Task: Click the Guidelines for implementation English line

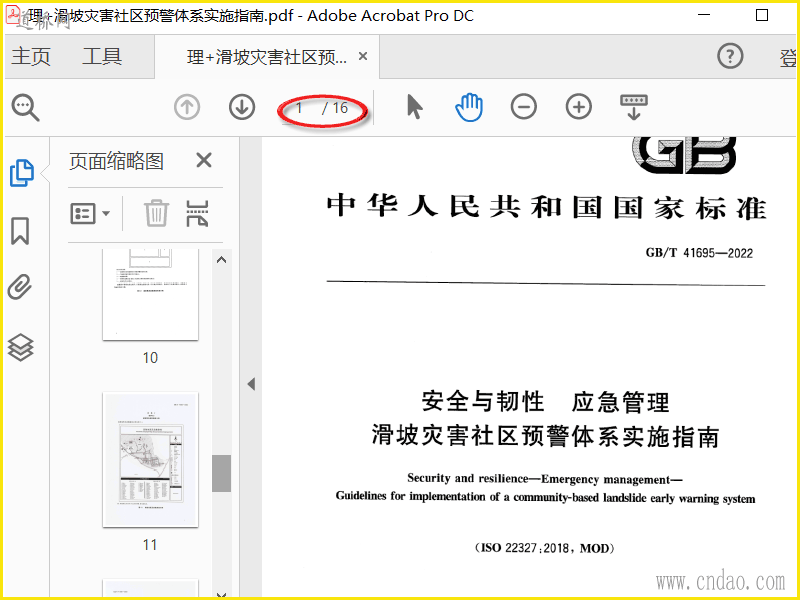Action: pyautogui.click(x=545, y=497)
